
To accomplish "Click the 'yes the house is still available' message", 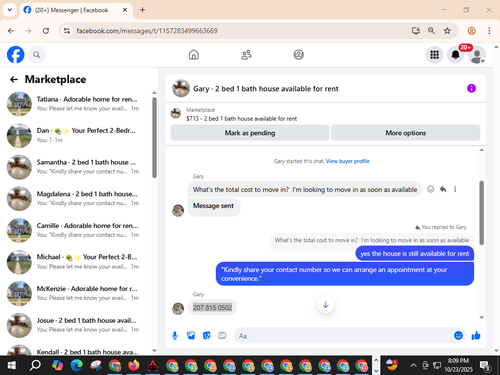I will click(415, 254).
